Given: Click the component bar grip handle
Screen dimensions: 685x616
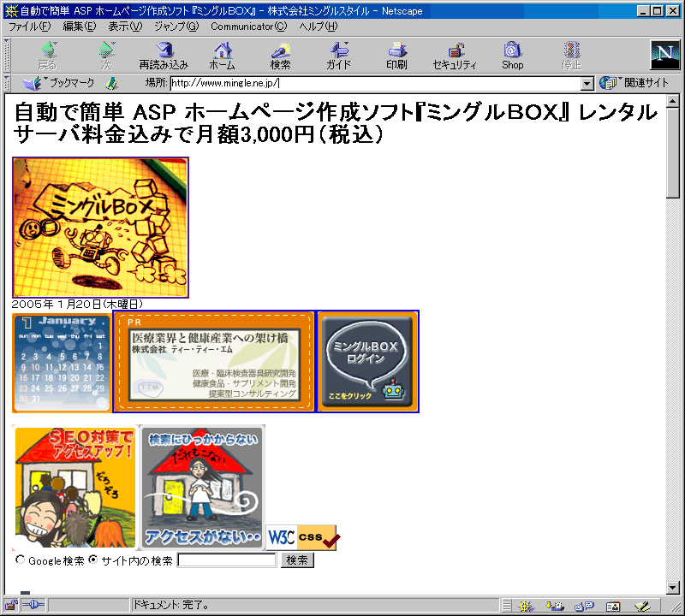Looking at the screenshot, I should click(506, 606).
